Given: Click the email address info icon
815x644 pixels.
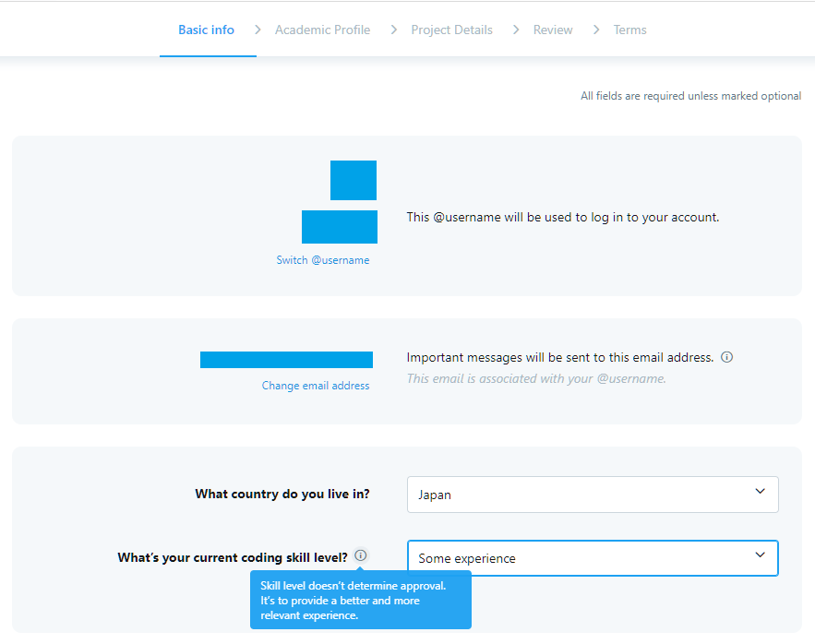Looking at the screenshot, I should point(726,357).
